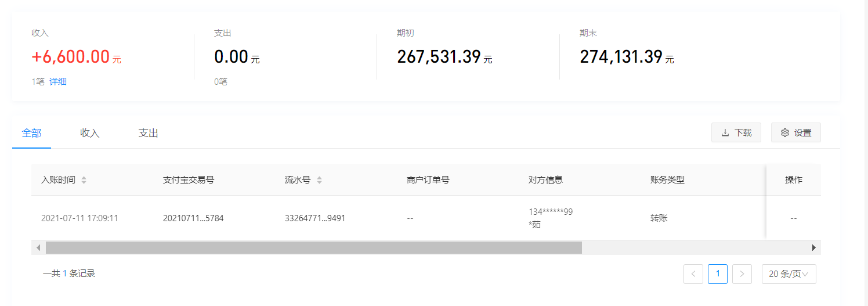Click the horizontal scrollbar left arrow

tap(38, 247)
